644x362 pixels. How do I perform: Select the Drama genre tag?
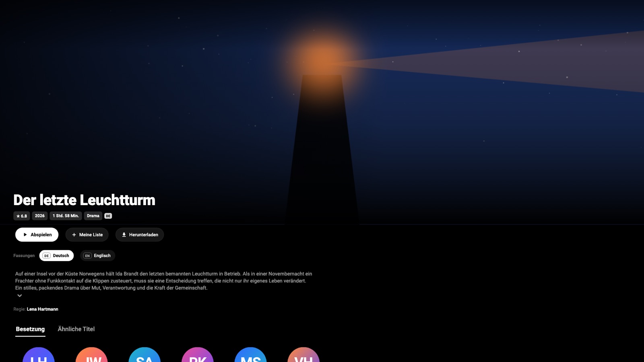click(93, 216)
